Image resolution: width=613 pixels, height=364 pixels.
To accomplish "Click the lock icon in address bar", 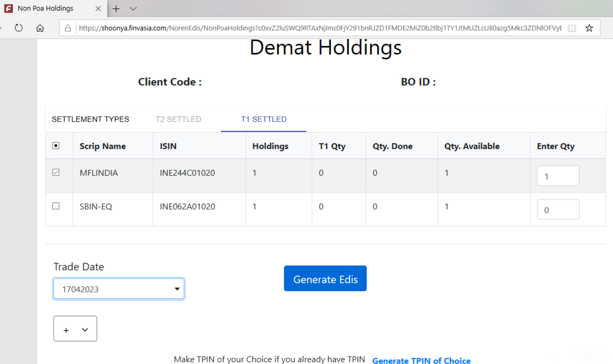I will click(x=68, y=28).
